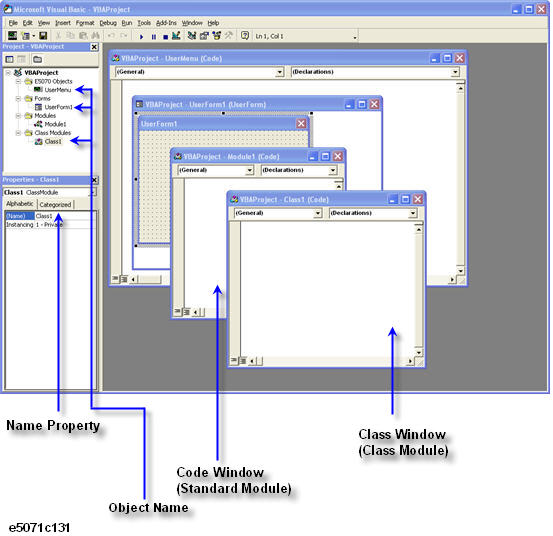Collapse the Class Modules folder
The width and height of the screenshot is (553, 536).
(18, 133)
